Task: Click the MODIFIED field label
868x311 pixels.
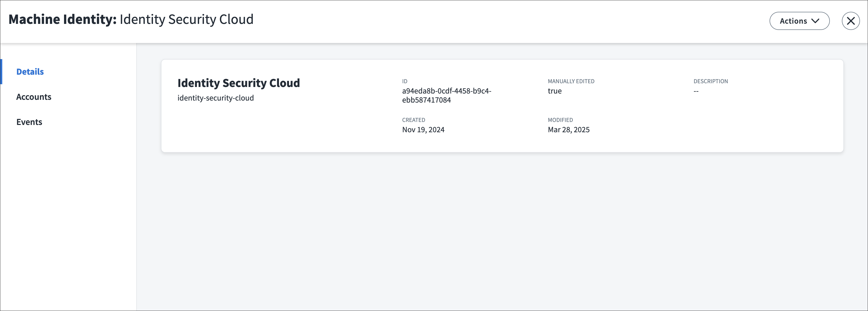Action: 560,120
